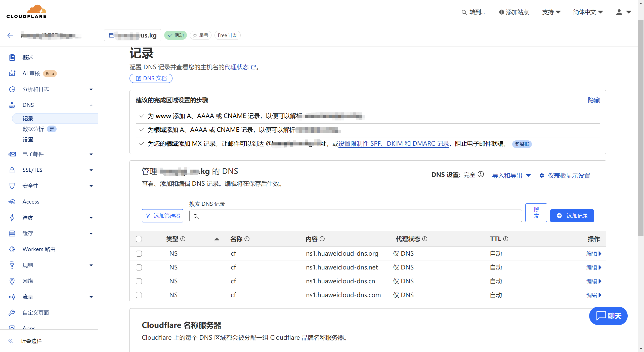
Task: Click the Cloudflare logo
Action: (x=26, y=12)
